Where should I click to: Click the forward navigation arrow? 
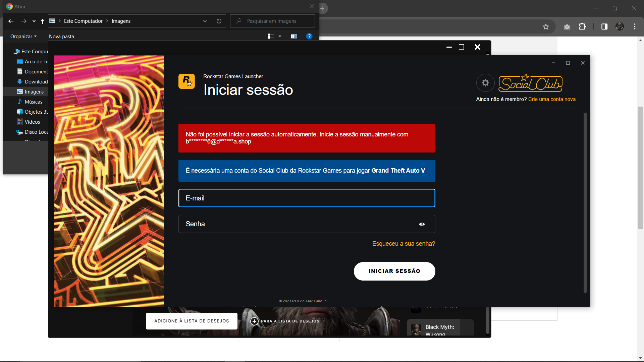(x=24, y=21)
